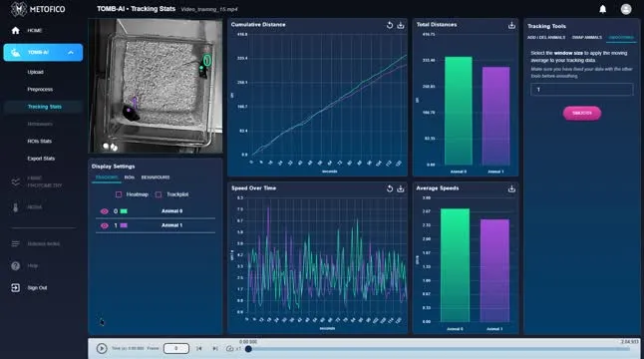Image resolution: width=644 pixels, height=359 pixels.
Task: Open the Export Stats page
Action: pos(41,159)
